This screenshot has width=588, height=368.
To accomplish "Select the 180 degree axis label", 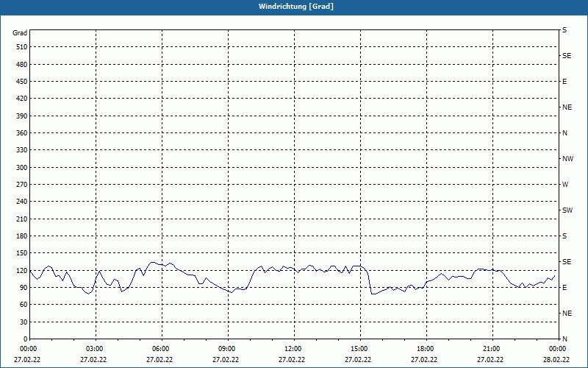I will [22, 236].
